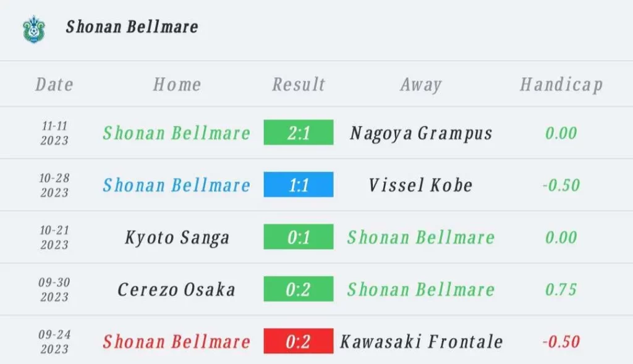Select the 0.75 handicap value

click(x=561, y=289)
